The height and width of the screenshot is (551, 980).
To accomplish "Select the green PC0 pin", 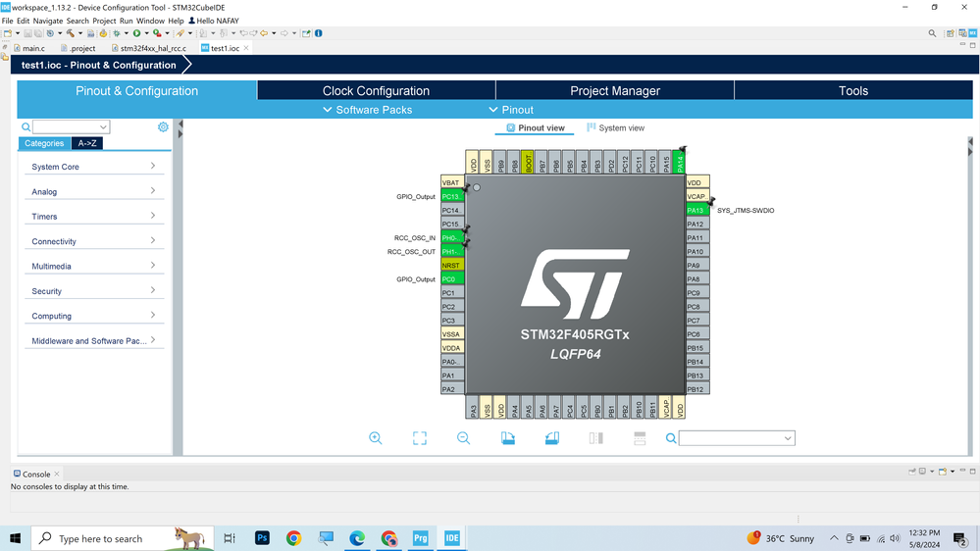I will tap(452, 279).
